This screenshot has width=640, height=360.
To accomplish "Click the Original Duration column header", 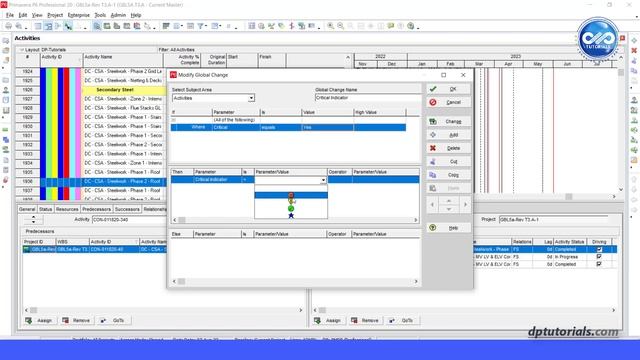I will coord(213,60).
